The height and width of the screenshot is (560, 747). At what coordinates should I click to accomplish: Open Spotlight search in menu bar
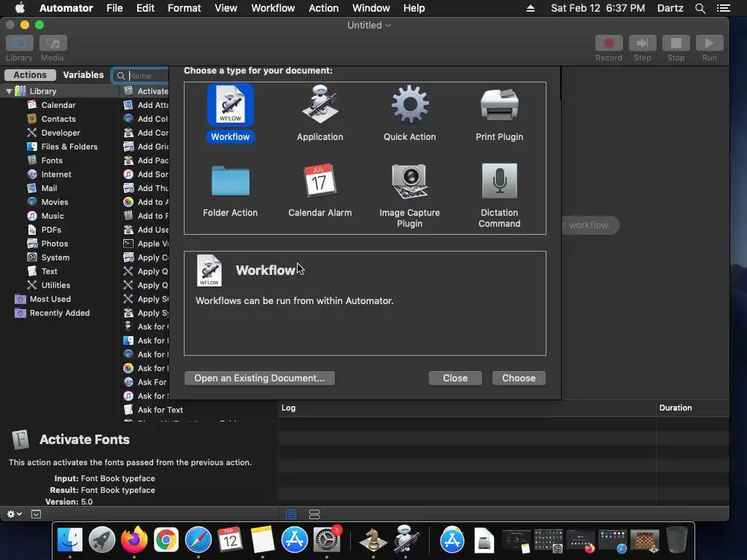pos(700,8)
